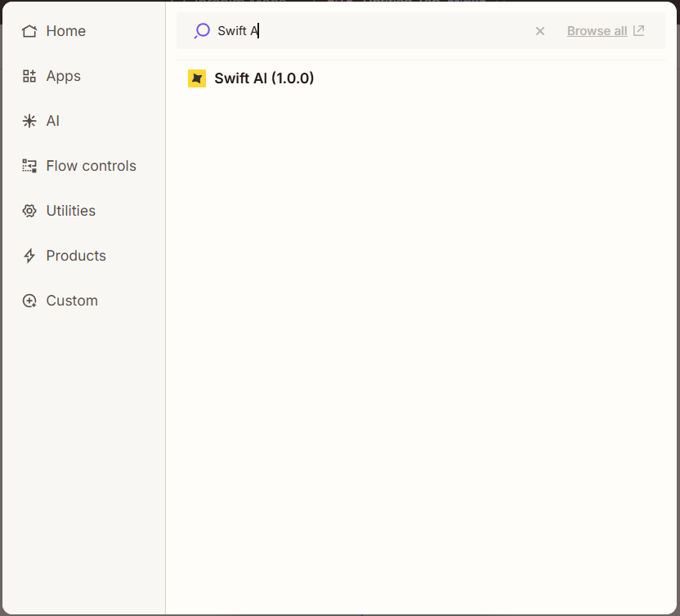Screen dimensions: 680x616
Task: Click the AI sparkle icon
Action: click(x=29, y=121)
